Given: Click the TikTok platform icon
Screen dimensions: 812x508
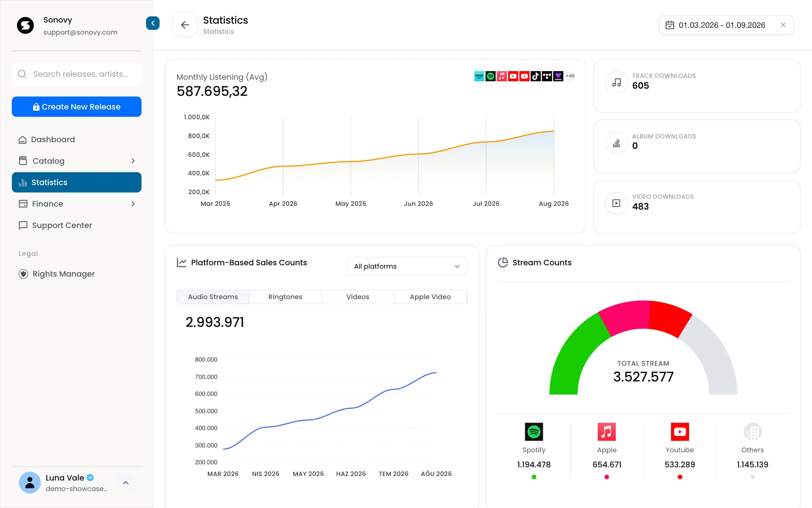Looking at the screenshot, I should [536, 76].
